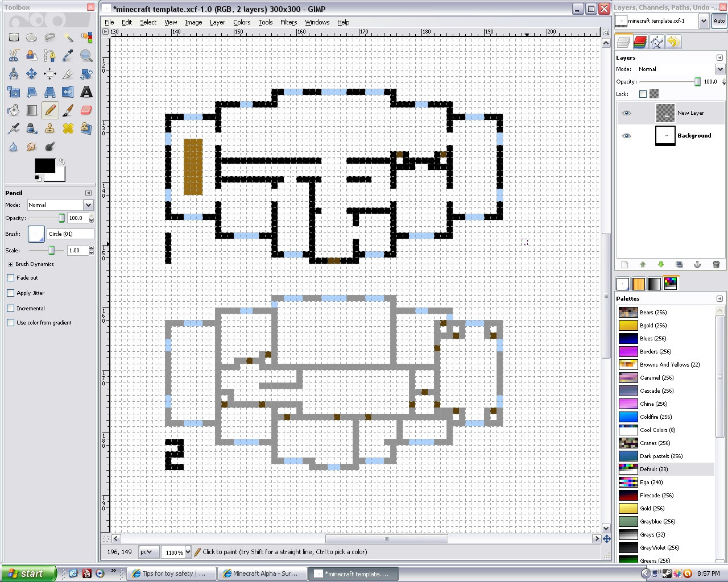Select the Eraser tool
Viewport: 728px width, 582px height.
(x=86, y=110)
